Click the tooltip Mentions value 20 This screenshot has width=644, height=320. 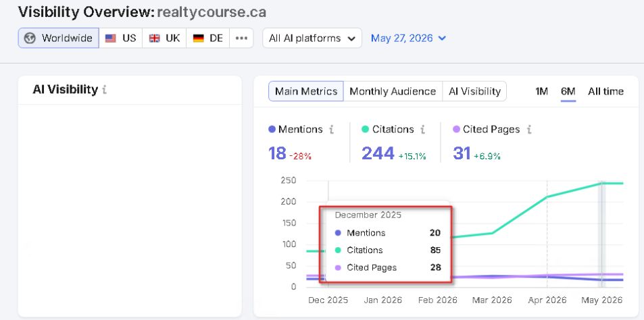(x=435, y=233)
